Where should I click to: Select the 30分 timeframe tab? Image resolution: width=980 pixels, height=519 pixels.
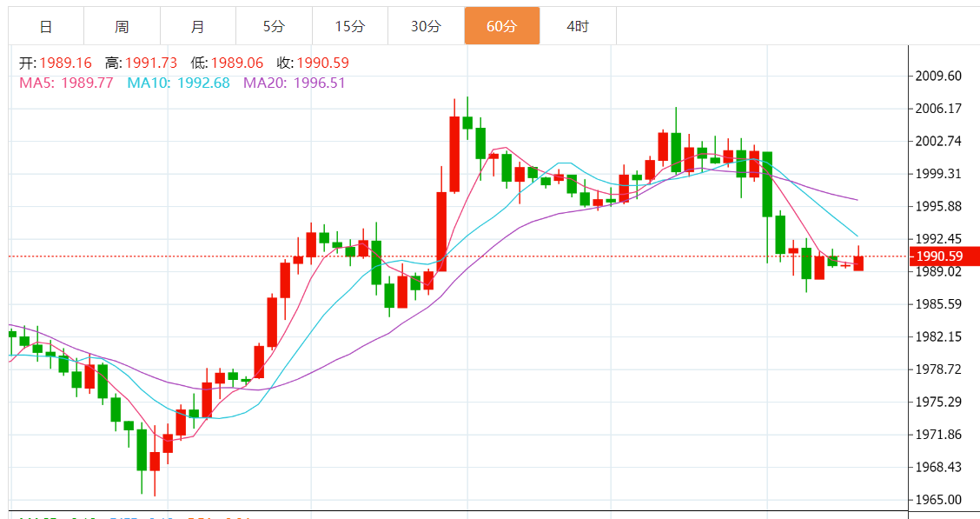[x=427, y=26]
